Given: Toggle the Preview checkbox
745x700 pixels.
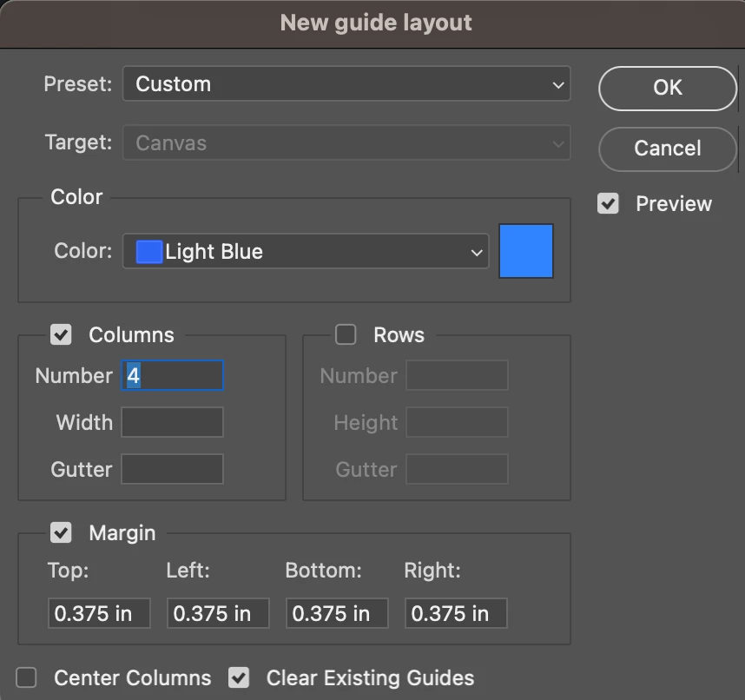Looking at the screenshot, I should (608, 204).
